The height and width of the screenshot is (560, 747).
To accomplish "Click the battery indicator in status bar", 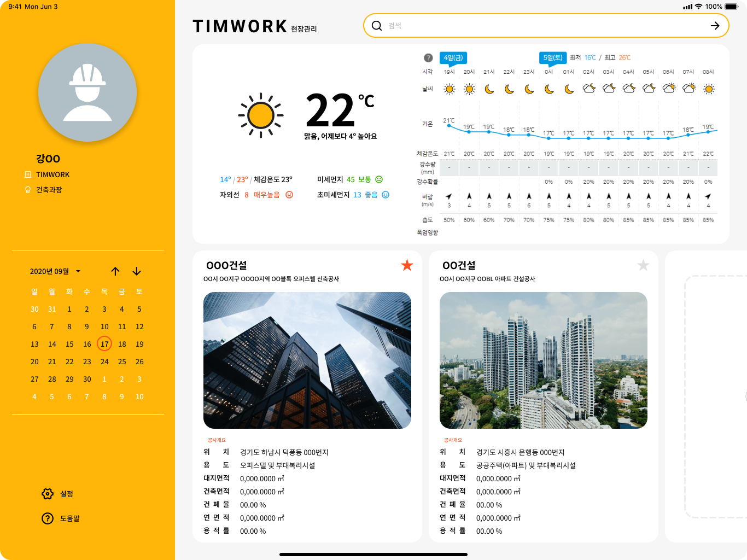I will 732,7.
